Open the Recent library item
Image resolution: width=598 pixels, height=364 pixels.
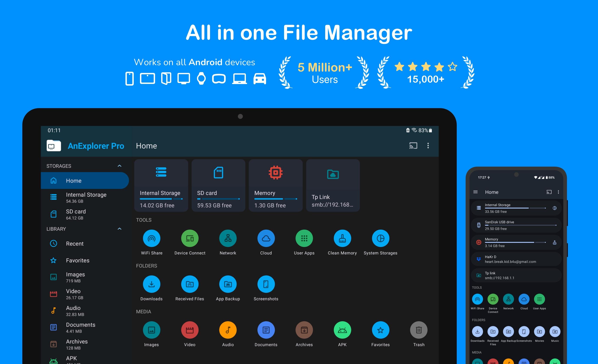pyautogui.click(x=75, y=244)
